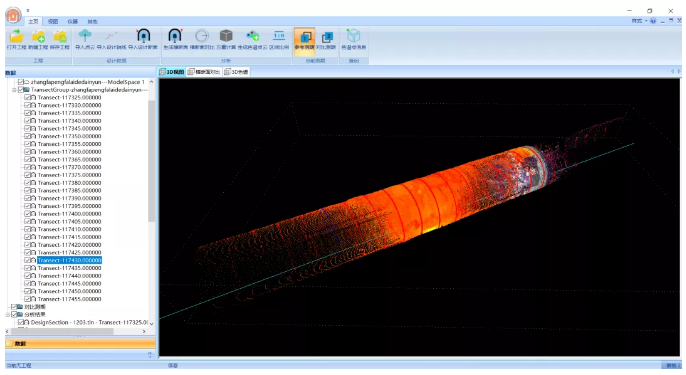686x375 pixels.
Task: Open the 3D color view tab
Action: click(x=236, y=72)
